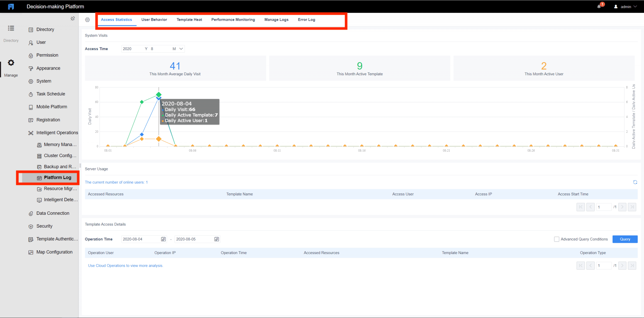Follow the Use Cloud Operations link
The height and width of the screenshot is (318, 644).
coord(125,266)
